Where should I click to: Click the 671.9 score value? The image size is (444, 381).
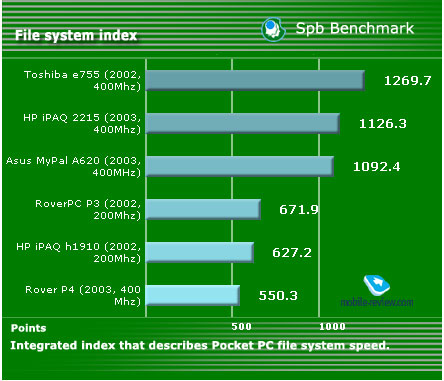click(299, 209)
